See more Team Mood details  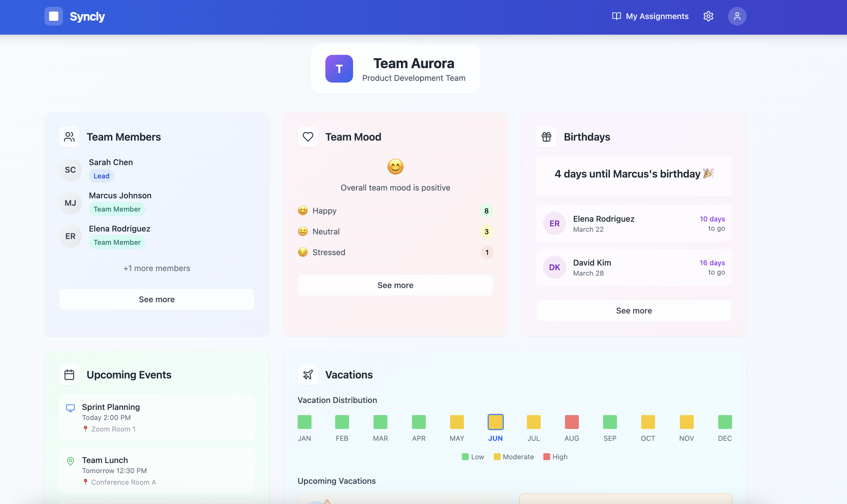(x=395, y=285)
